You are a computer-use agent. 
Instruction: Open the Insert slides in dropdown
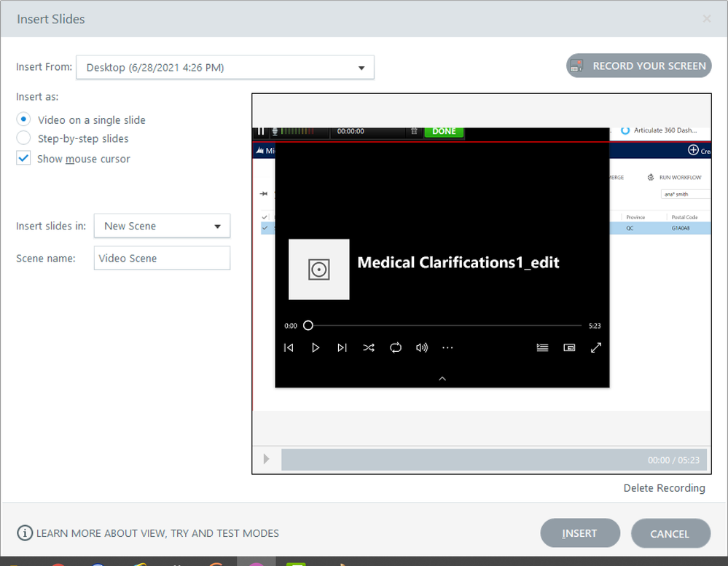coord(162,226)
